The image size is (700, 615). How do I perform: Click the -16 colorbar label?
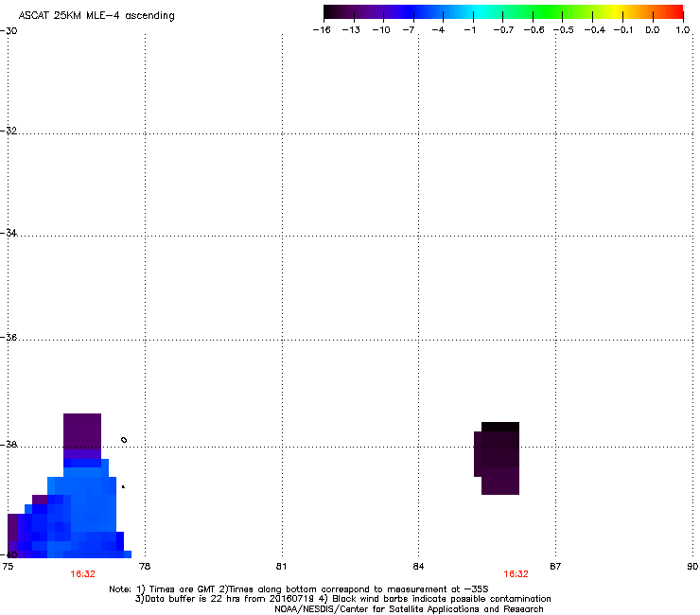(x=322, y=30)
